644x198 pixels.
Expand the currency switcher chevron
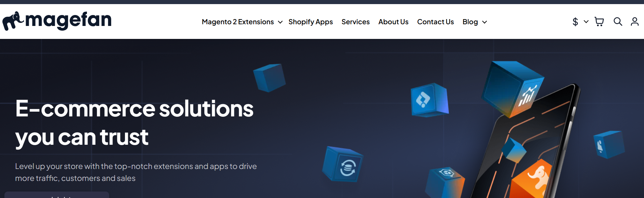pyautogui.click(x=586, y=22)
